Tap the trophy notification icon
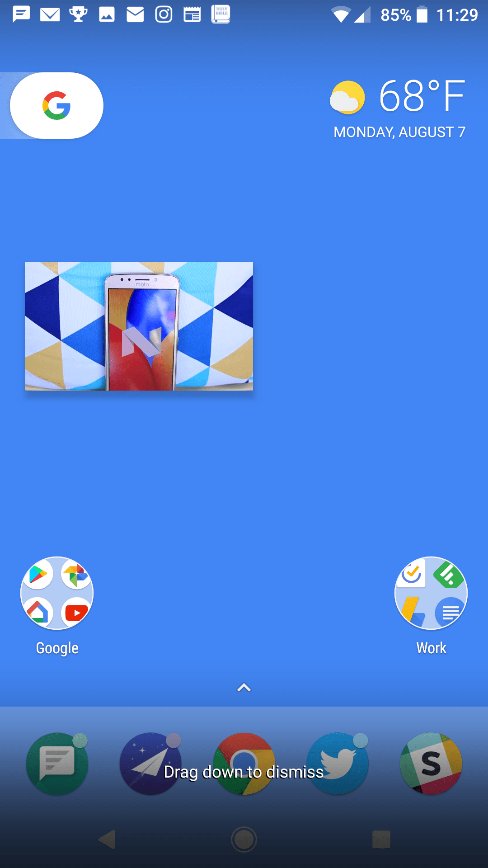Image resolution: width=488 pixels, height=868 pixels. pyautogui.click(x=78, y=14)
